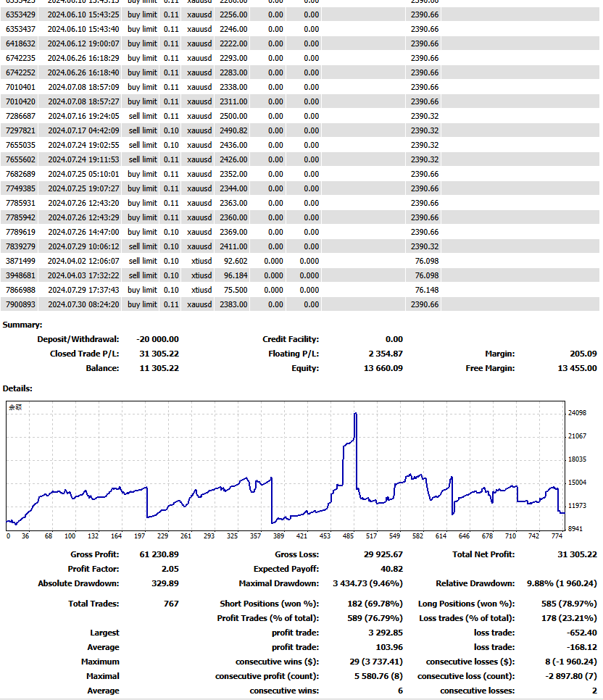Select order number 7785942
Viewport: 603px width, 700px height.
click(x=20, y=218)
